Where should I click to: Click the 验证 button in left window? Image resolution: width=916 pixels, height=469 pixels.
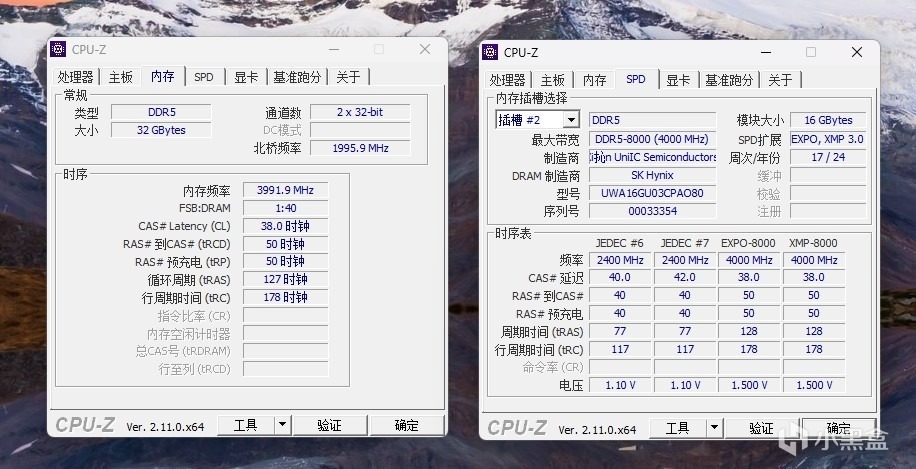[x=329, y=425]
